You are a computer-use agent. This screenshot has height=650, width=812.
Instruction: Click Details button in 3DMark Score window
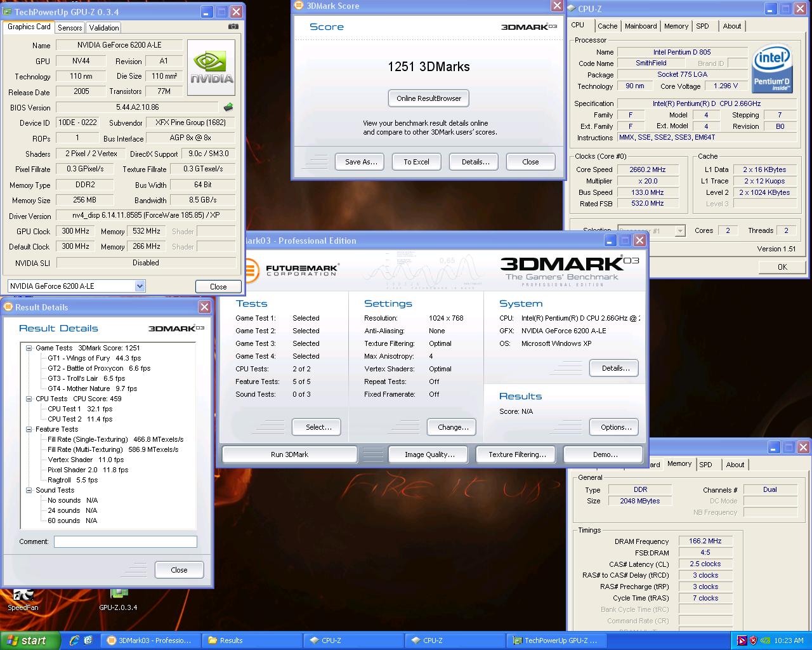coord(475,162)
